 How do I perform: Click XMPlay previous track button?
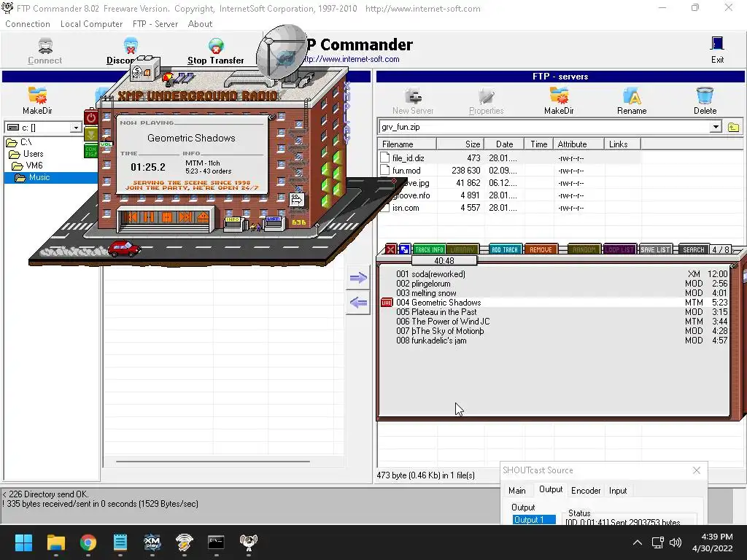132,217
